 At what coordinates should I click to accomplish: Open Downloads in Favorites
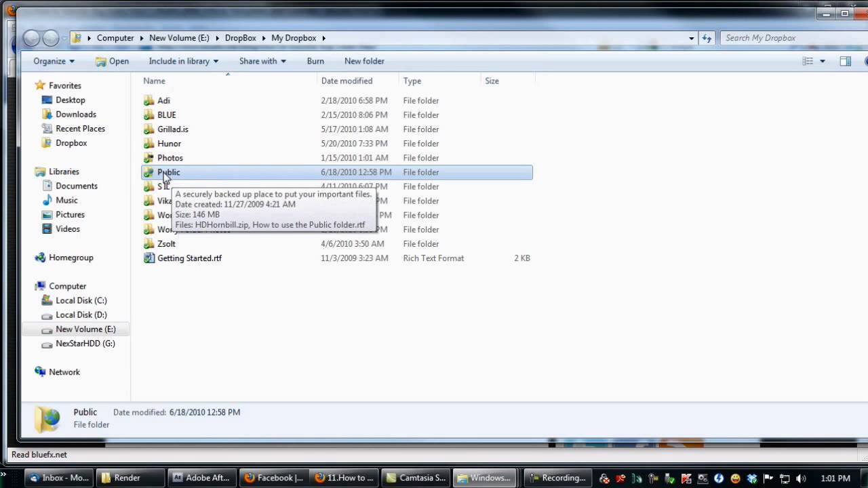pyautogui.click(x=75, y=114)
